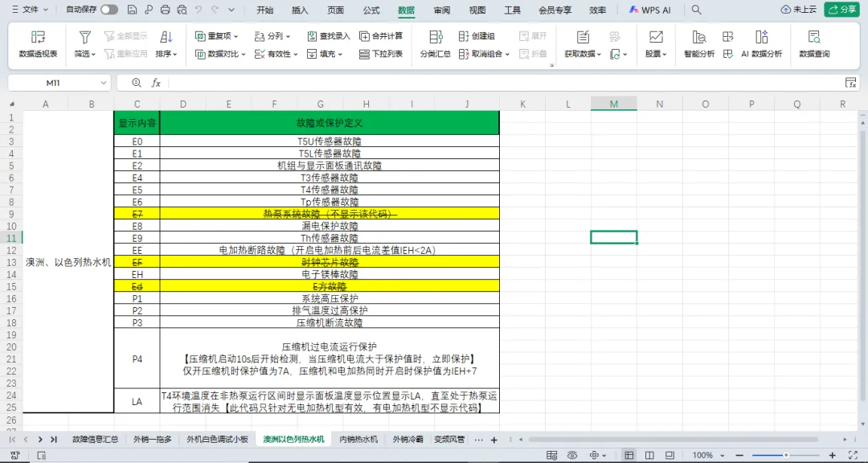The image size is (868, 463).
Task: Switch to the 公式 ribbon tab
Action: (x=371, y=10)
